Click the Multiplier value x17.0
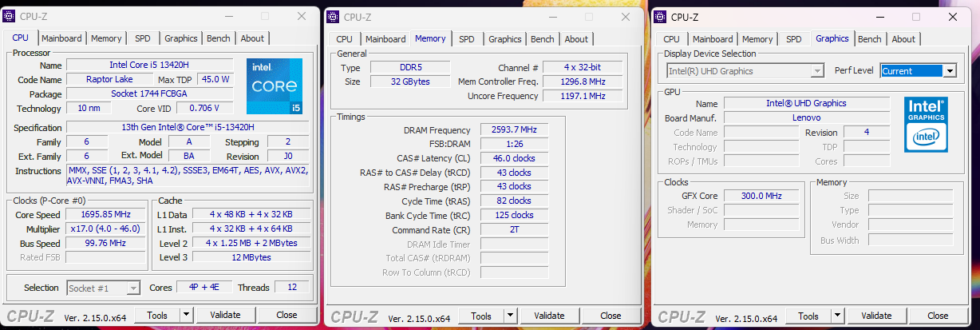This screenshot has height=330, width=980. pyautogui.click(x=105, y=229)
